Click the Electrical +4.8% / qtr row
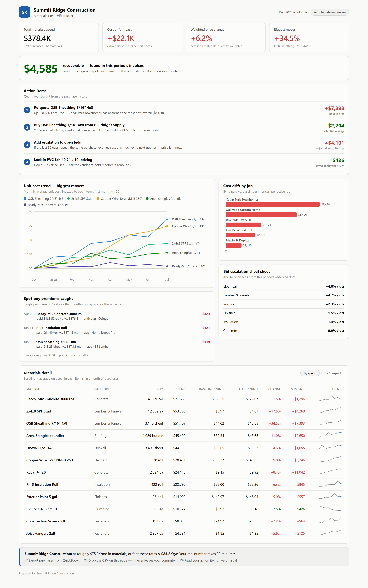Screen dimensions: 368x588 pyautogui.click(x=284, y=286)
